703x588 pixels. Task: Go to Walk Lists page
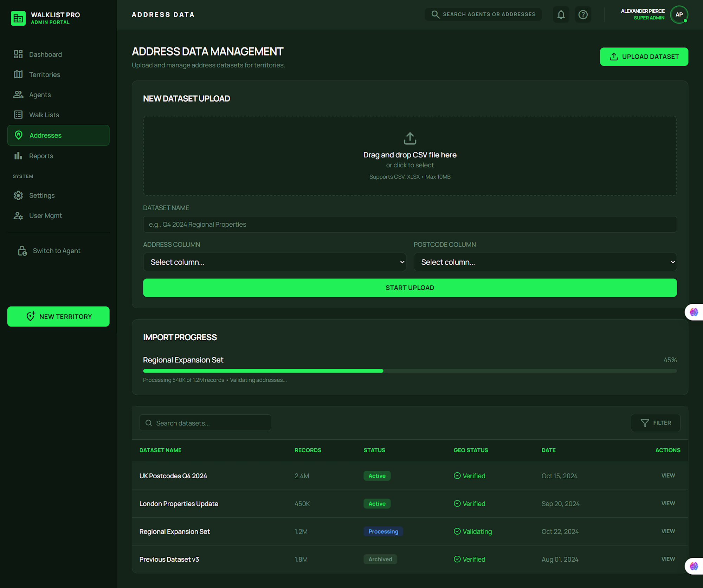[x=44, y=115]
